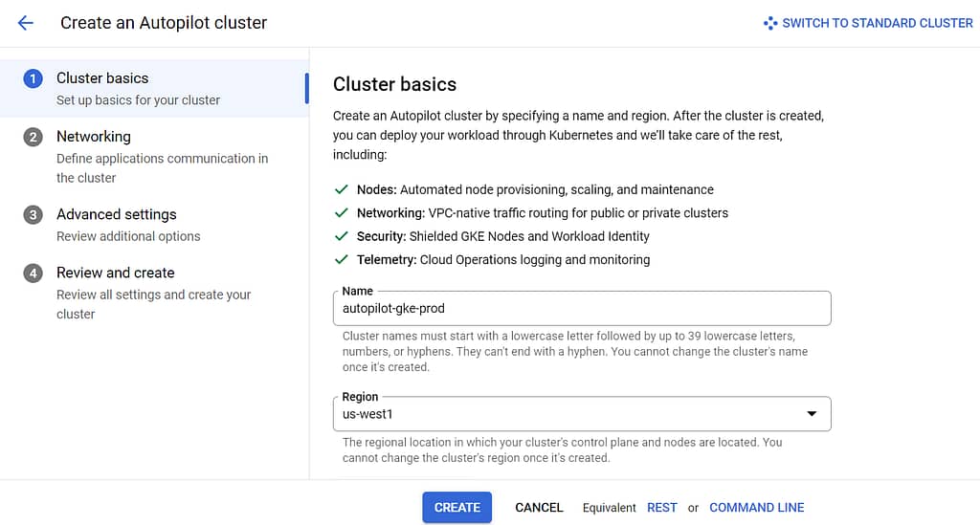980x525 pixels.
Task: Go to the Networking step
Action: pyautogui.click(x=154, y=156)
